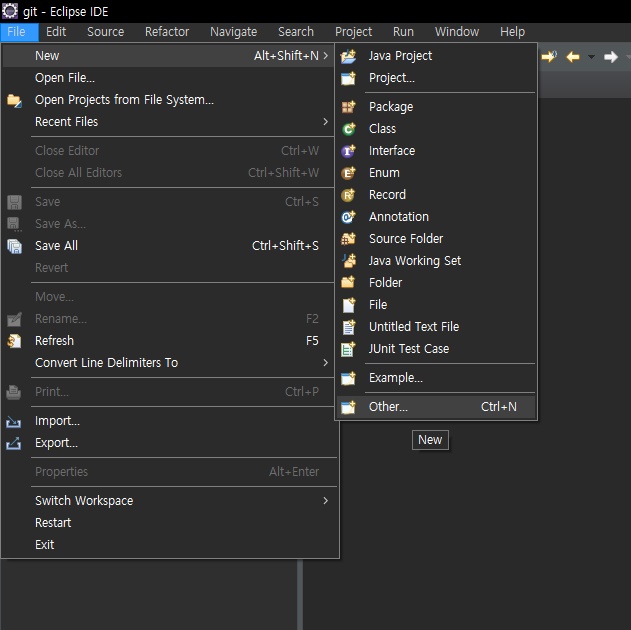631x630 pixels.
Task: Expand the Switch Workspace submenu arrow
Action: point(326,501)
